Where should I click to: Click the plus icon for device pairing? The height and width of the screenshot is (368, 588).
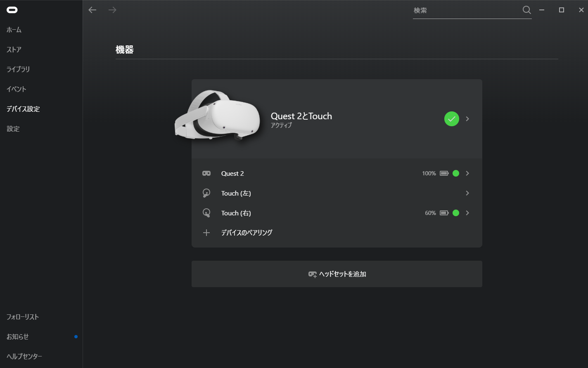(x=206, y=233)
